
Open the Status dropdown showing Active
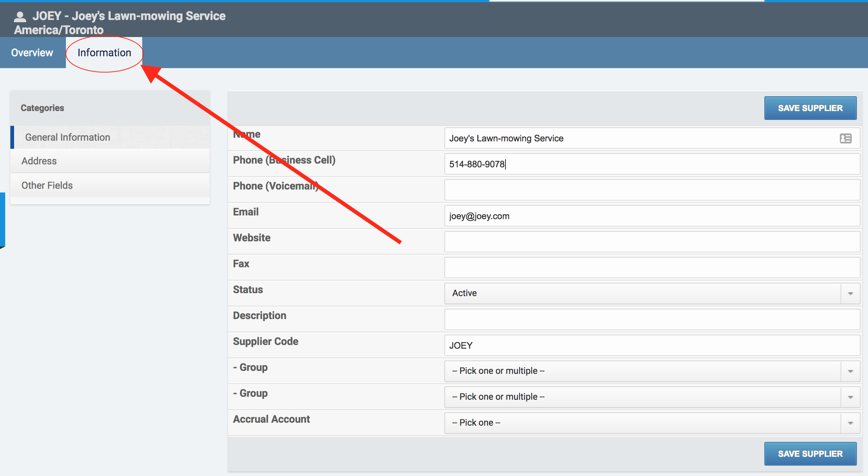[x=652, y=294]
